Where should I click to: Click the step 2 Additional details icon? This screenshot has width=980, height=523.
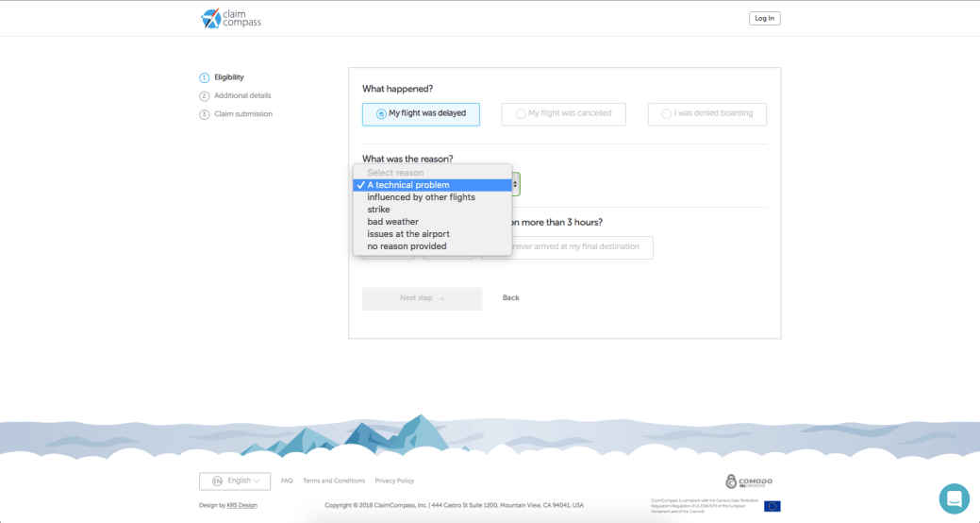point(205,96)
